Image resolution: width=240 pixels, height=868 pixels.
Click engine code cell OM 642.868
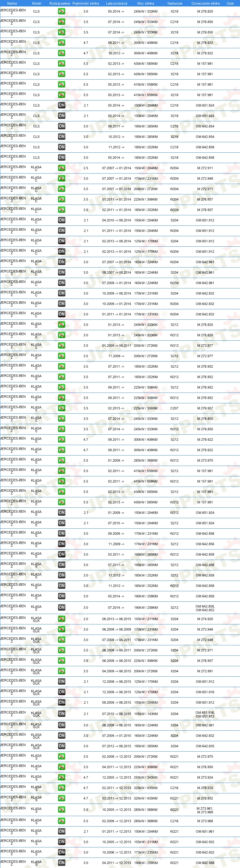[205, 863]
